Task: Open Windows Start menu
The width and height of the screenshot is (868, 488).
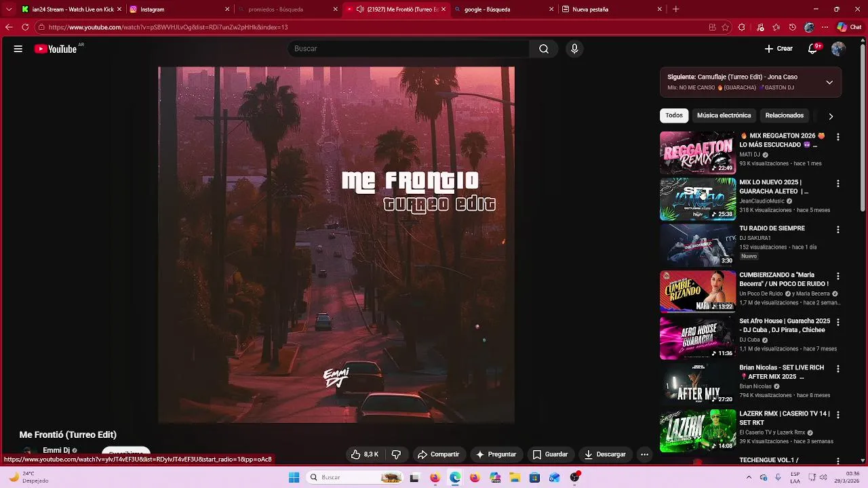Action: pyautogui.click(x=294, y=477)
